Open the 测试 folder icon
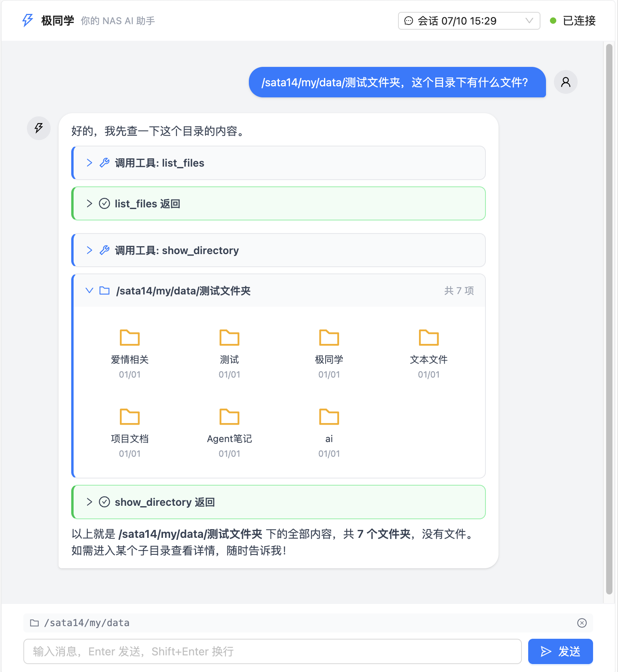Viewport: 618px width, 672px height. [x=229, y=338]
